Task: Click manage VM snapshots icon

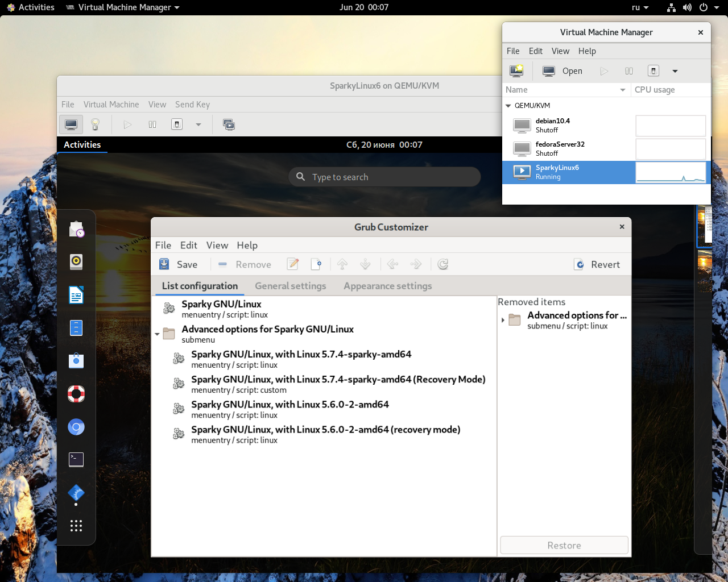Action: point(229,124)
